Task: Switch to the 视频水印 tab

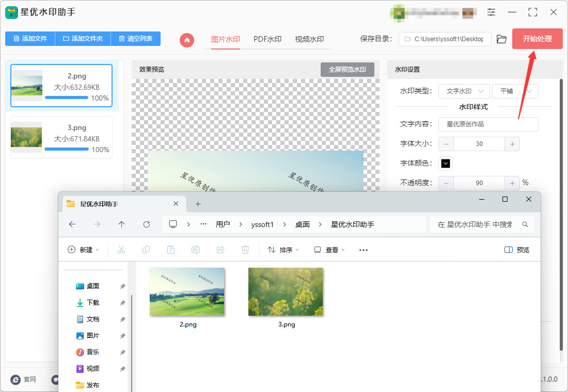Action: [309, 39]
